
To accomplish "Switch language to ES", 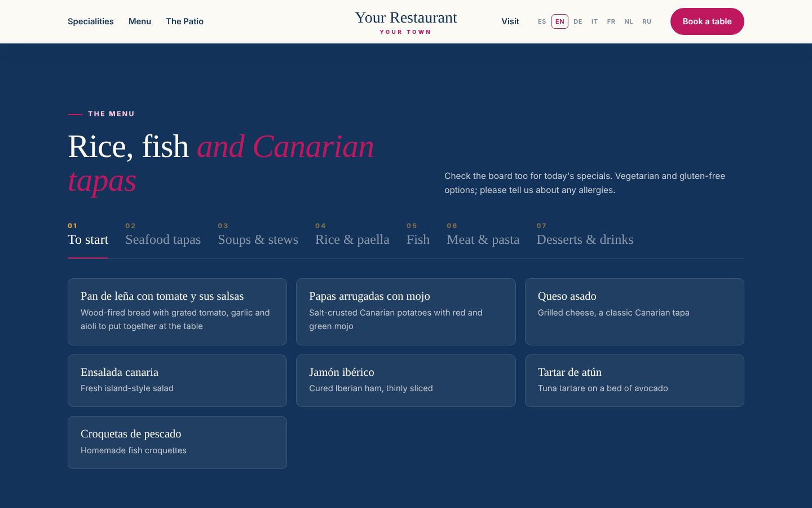I will [x=542, y=21].
